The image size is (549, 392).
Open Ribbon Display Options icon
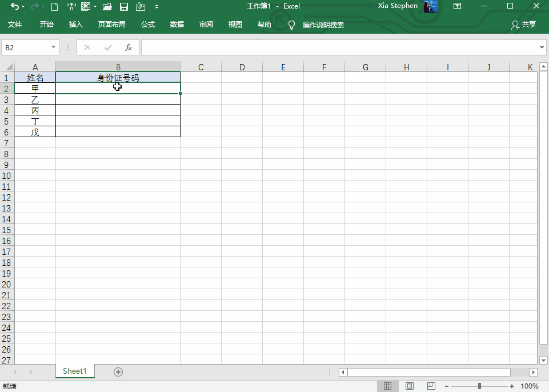(457, 6)
